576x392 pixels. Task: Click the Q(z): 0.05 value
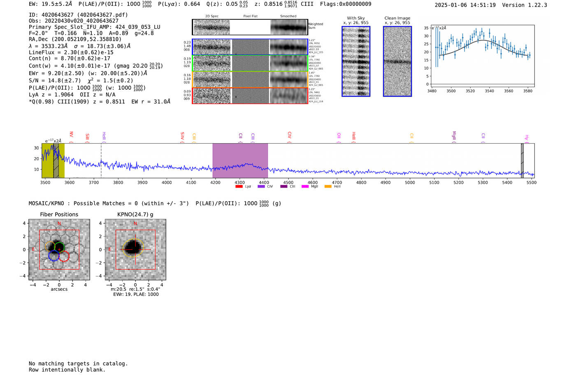pos(227,4)
